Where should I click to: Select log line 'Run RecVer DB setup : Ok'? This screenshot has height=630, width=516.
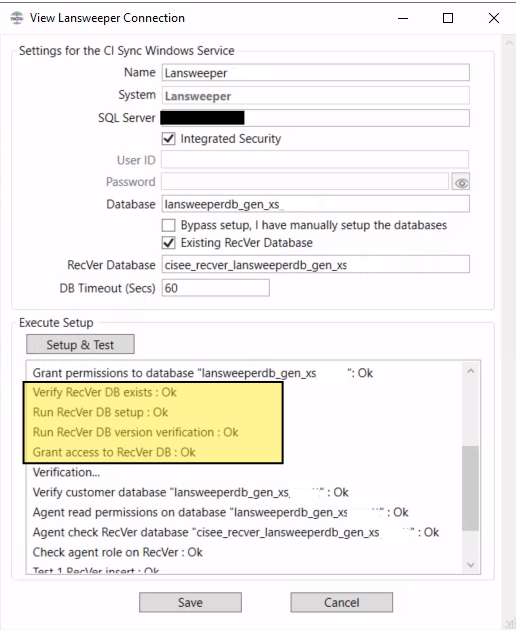[100, 412]
